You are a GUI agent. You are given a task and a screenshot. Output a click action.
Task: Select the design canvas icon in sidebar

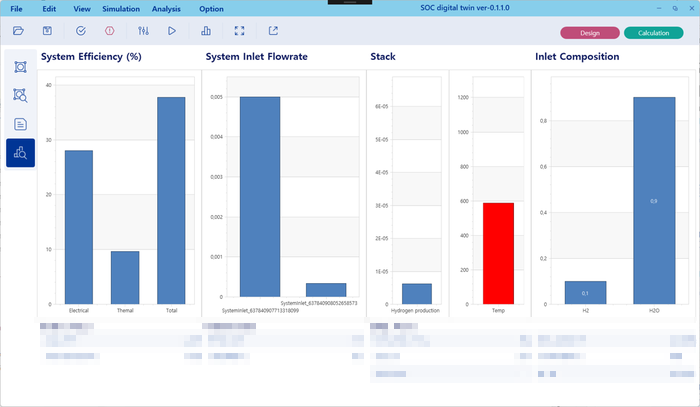[x=21, y=67]
